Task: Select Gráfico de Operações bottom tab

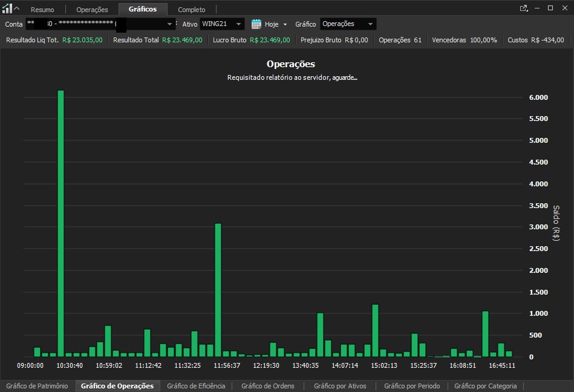Action: pyautogui.click(x=117, y=386)
